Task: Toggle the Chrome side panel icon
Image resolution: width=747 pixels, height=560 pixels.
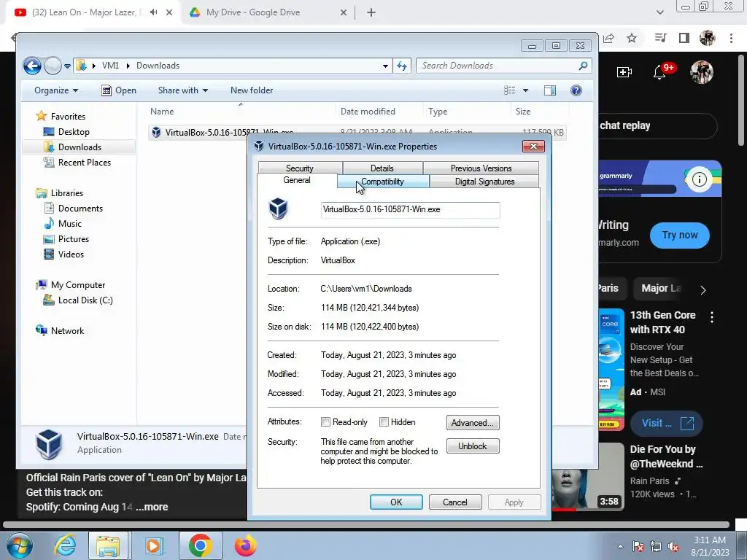Action: coord(684,38)
